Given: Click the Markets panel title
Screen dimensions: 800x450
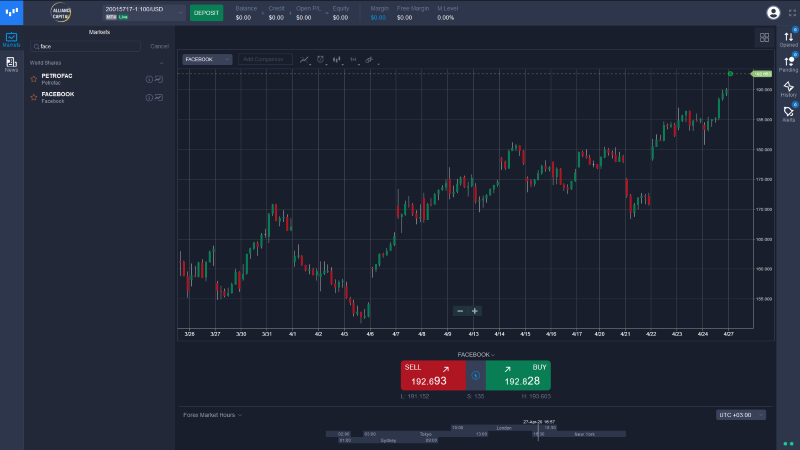Looking at the screenshot, I should (x=99, y=32).
